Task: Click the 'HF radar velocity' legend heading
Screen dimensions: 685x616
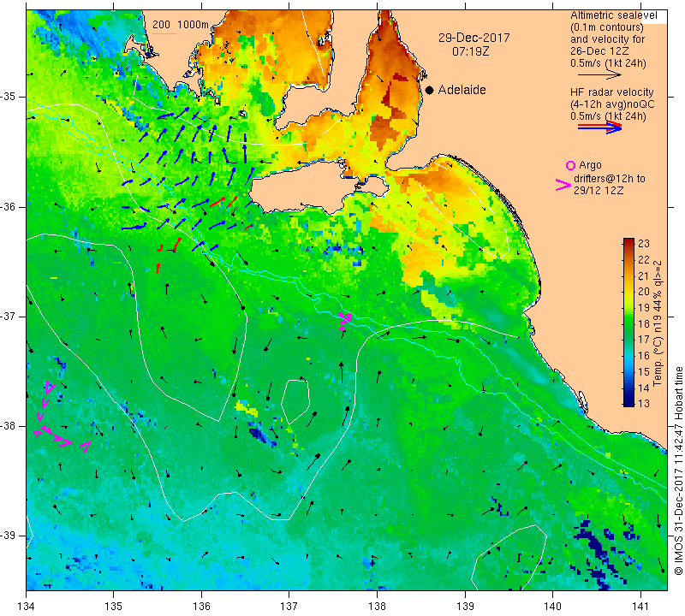Action: pyautogui.click(x=611, y=92)
